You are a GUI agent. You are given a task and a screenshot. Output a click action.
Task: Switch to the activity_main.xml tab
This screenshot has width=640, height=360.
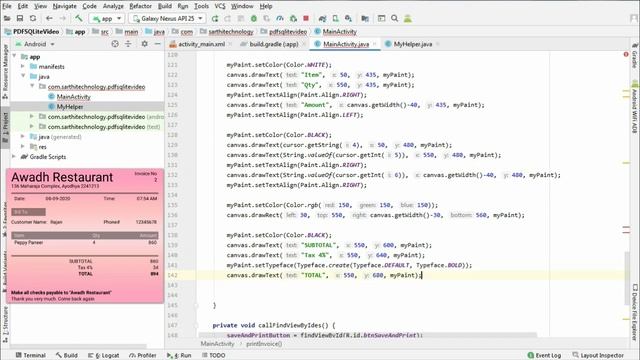201,44
